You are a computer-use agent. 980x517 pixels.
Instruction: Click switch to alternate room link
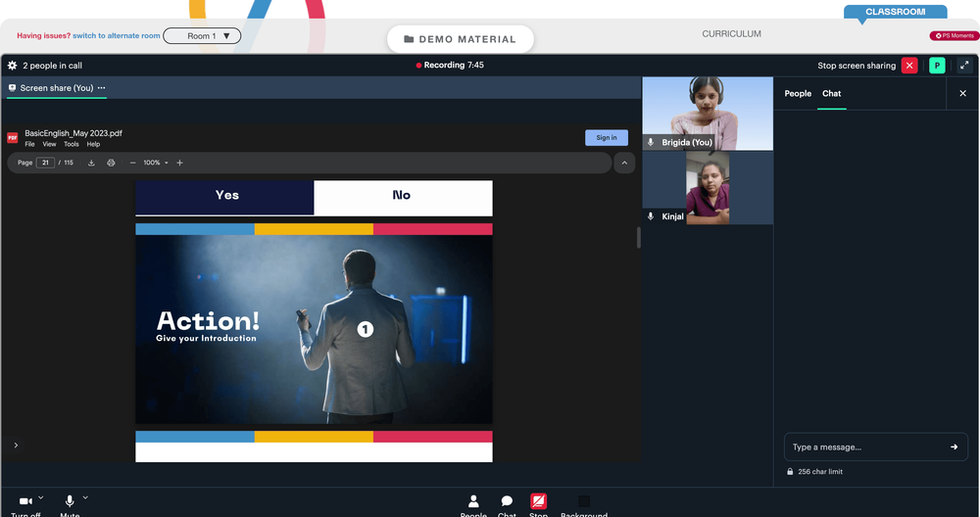(x=117, y=35)
